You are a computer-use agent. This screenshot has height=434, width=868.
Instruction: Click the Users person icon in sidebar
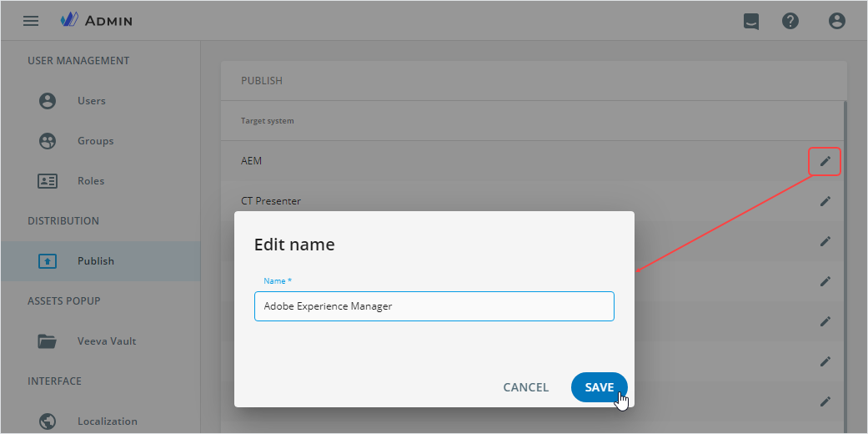(48, 101)
